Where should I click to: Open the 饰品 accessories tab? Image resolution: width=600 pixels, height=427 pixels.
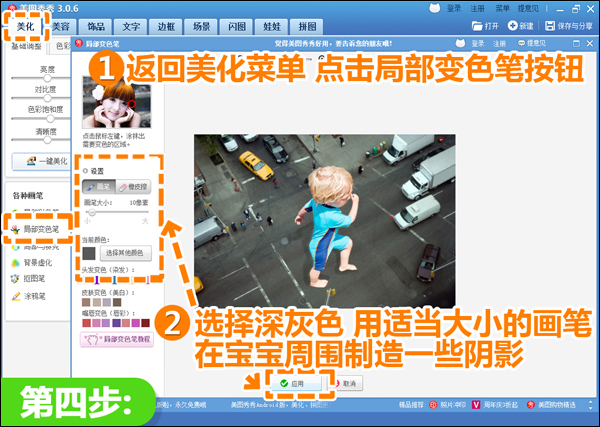click(x=96, y=26)
